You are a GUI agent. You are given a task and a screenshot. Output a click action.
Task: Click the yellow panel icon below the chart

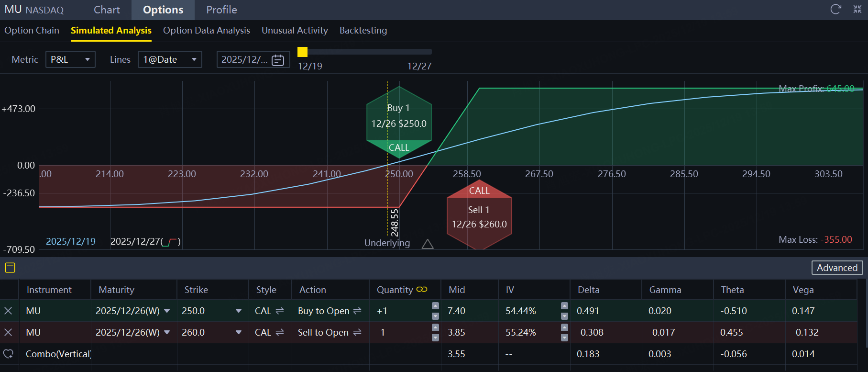pos(10,268)
